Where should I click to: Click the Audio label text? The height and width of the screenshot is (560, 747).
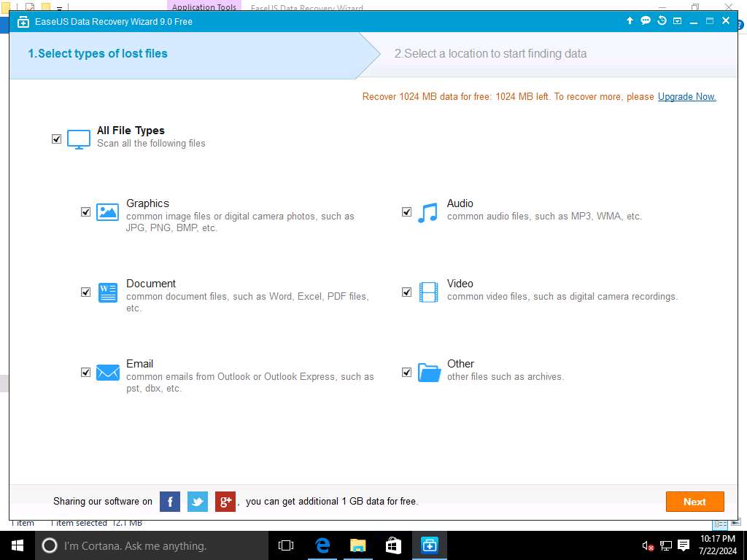coord(460,203)
